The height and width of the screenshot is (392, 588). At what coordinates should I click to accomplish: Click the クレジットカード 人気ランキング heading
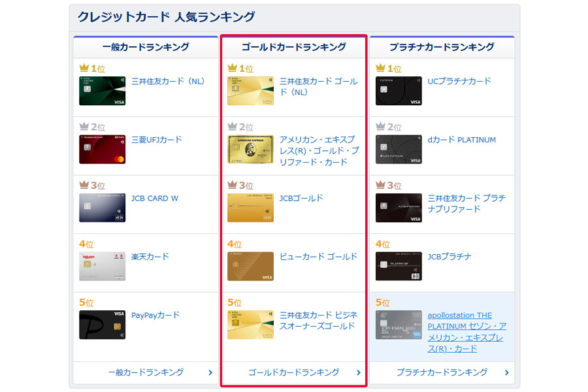point(166,17)
